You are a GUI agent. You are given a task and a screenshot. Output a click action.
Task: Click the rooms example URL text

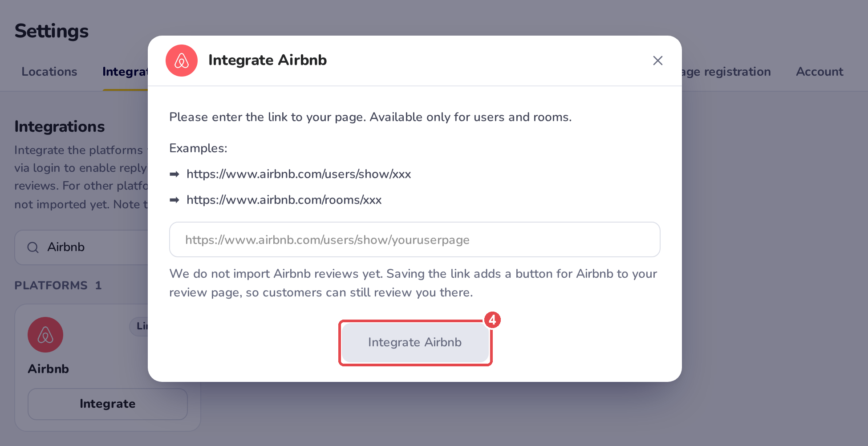[284, 200]
